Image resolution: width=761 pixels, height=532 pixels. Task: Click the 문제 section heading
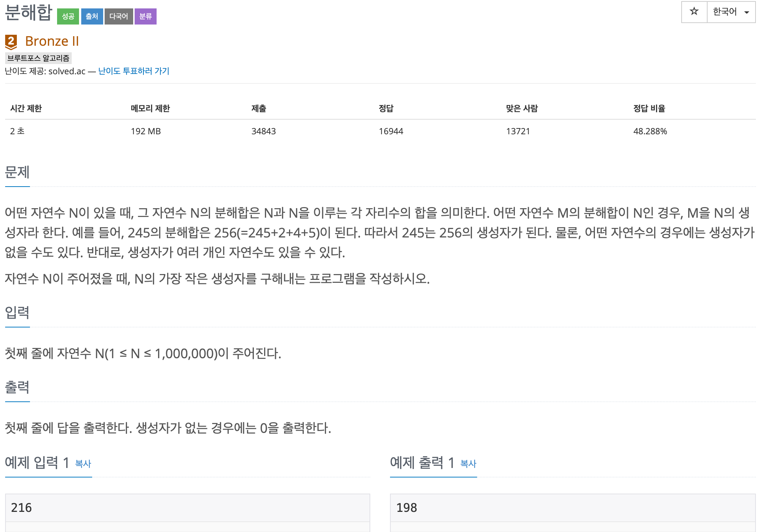(17, 172)
